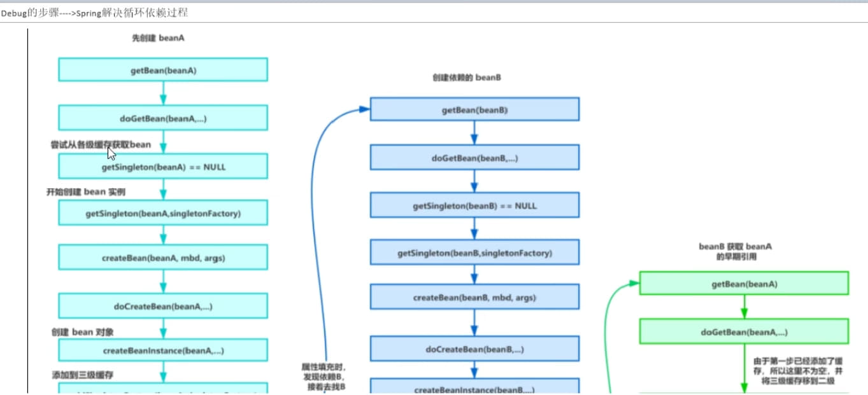
Task: Select the cyan doGetBean(beanA,...) box
Action: click(x=163, y=118)
